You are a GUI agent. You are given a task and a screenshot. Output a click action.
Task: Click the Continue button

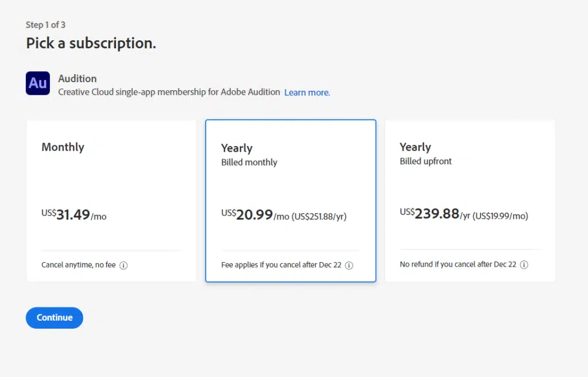[55, 318]
